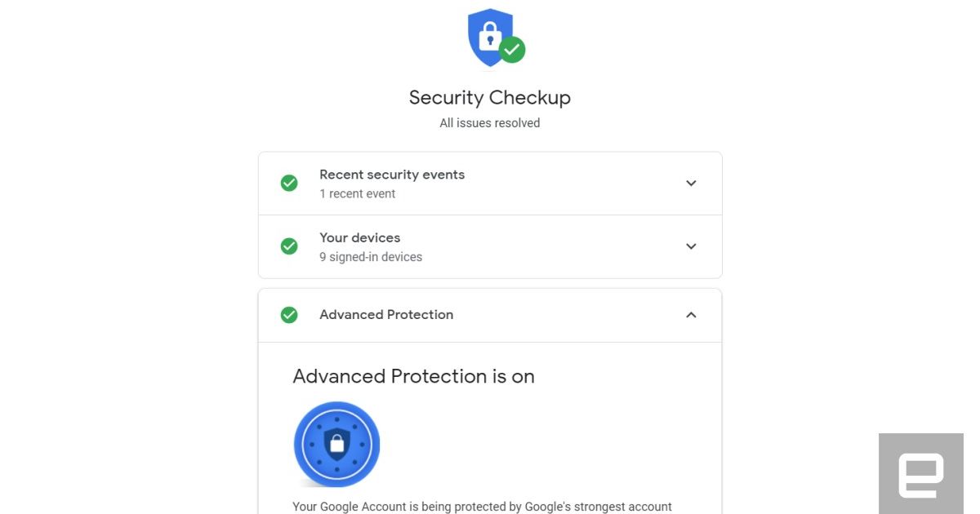The image size is (980, 514).
Task: Click the Security Checkup heading
Action: point(490,98)
